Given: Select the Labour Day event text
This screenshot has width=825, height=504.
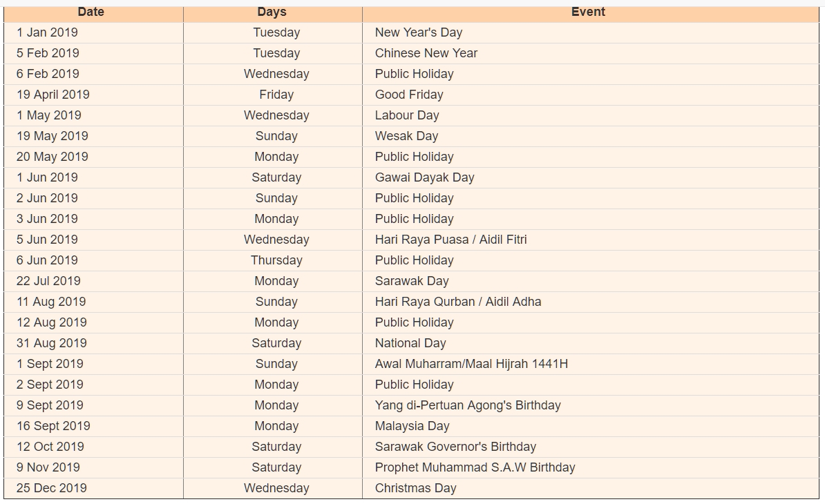Looking at the screenshot, I should pyautogui.click(x=407, y=115).
